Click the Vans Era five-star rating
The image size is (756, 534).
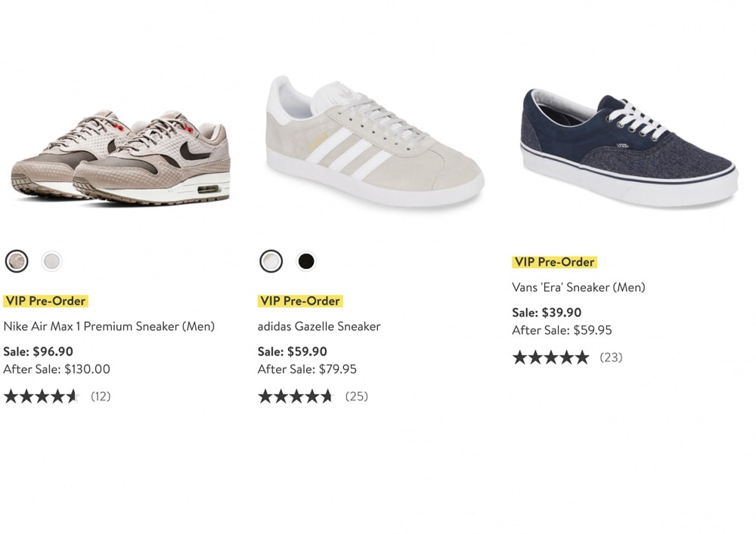tap(550, 358)
